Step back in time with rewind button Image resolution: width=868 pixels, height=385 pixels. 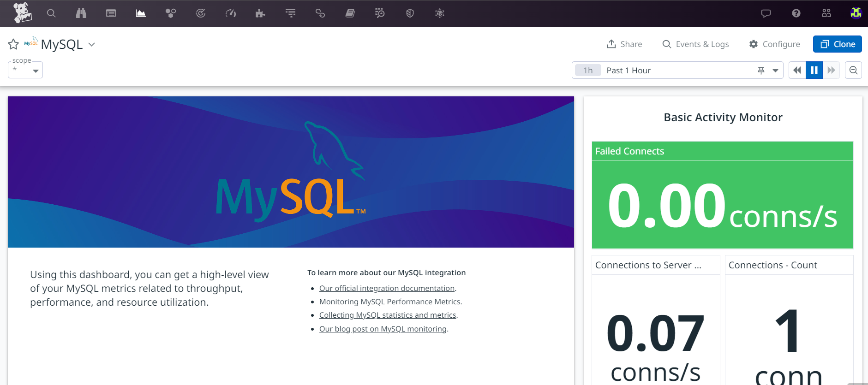coord(797,70)
